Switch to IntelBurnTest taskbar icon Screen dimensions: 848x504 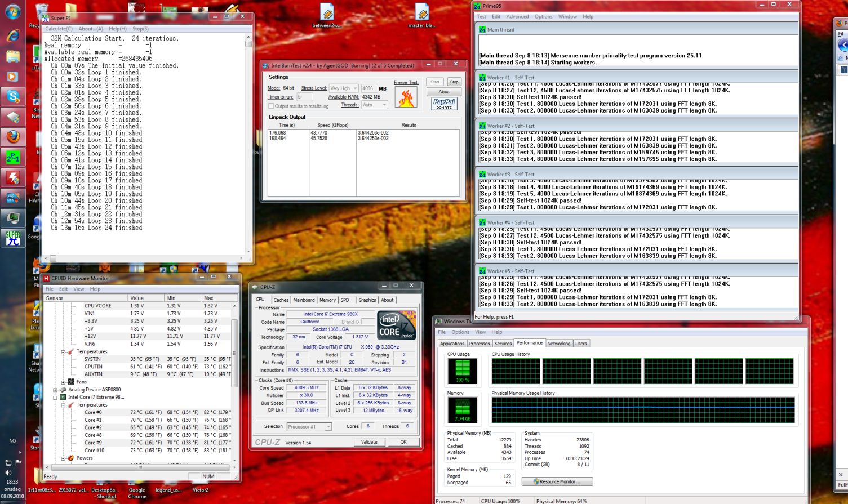(x=12, y=198)
